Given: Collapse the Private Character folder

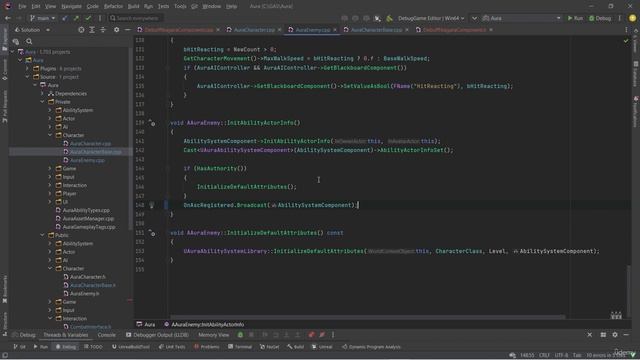Looking at the screenshot, I should [50, 135].
